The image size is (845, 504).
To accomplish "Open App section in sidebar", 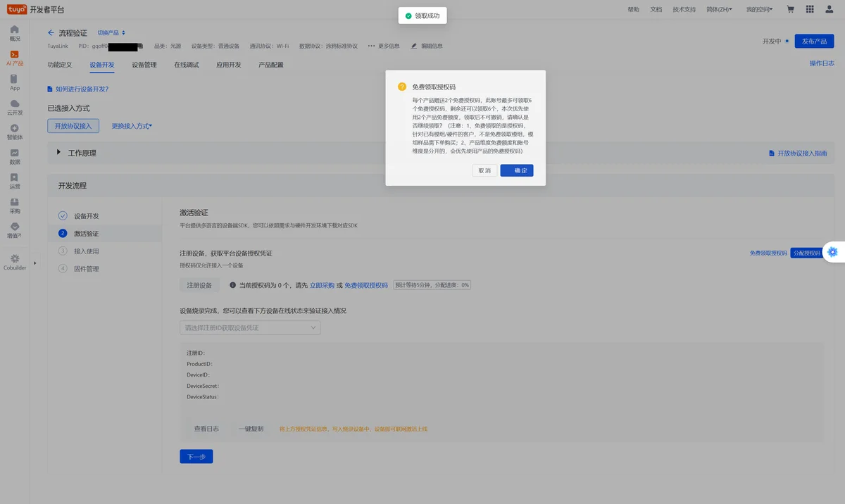I will coord(15,82).
